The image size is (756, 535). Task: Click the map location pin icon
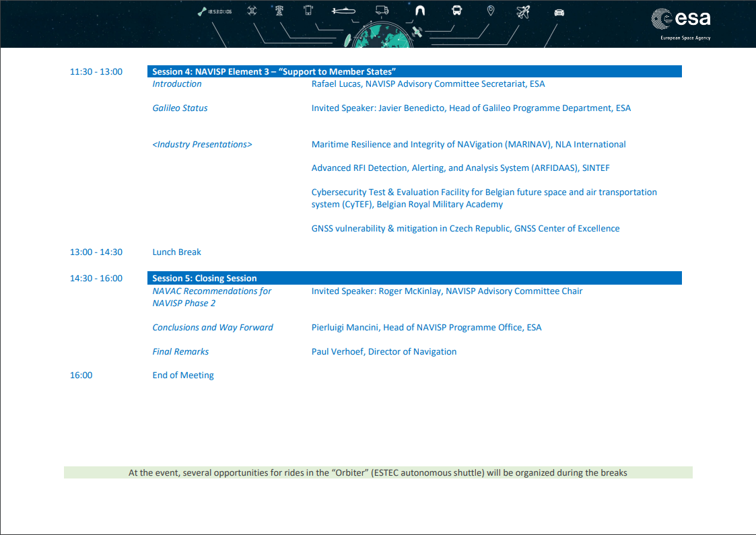click(491, 11)
